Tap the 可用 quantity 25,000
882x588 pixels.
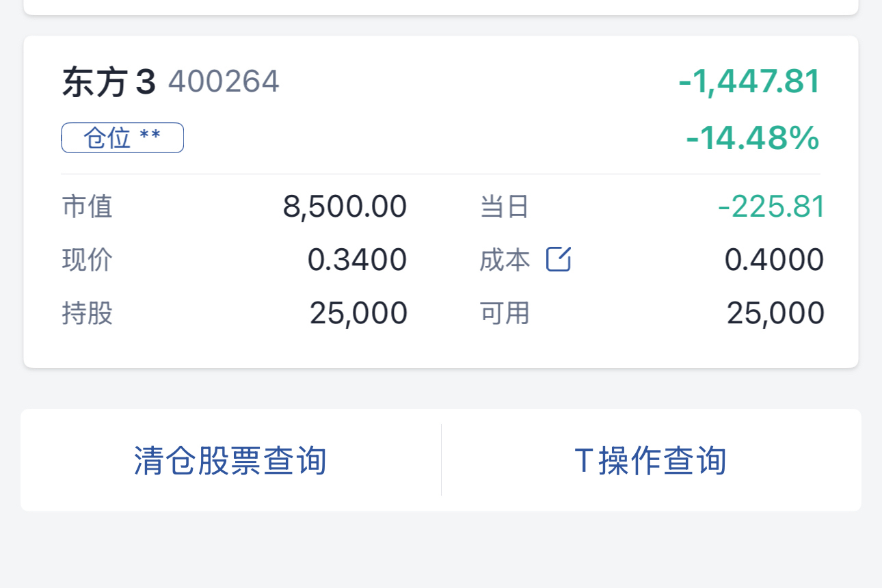[x=776, y=313]
